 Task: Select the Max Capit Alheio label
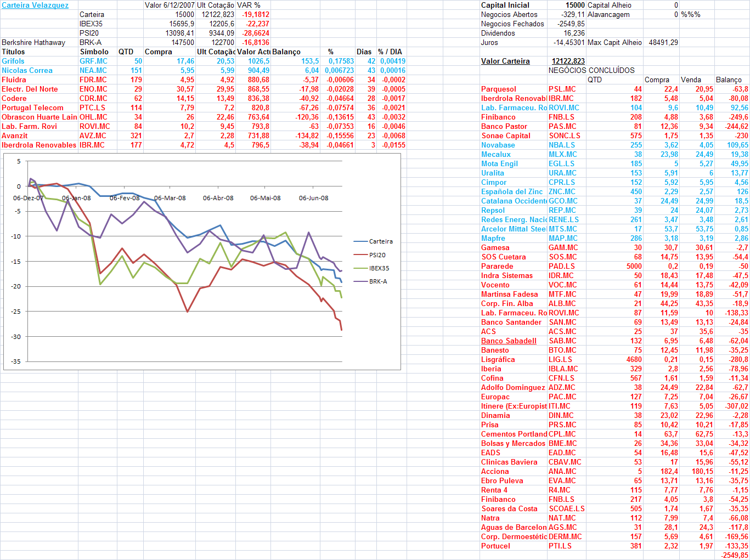coord(614,43)
